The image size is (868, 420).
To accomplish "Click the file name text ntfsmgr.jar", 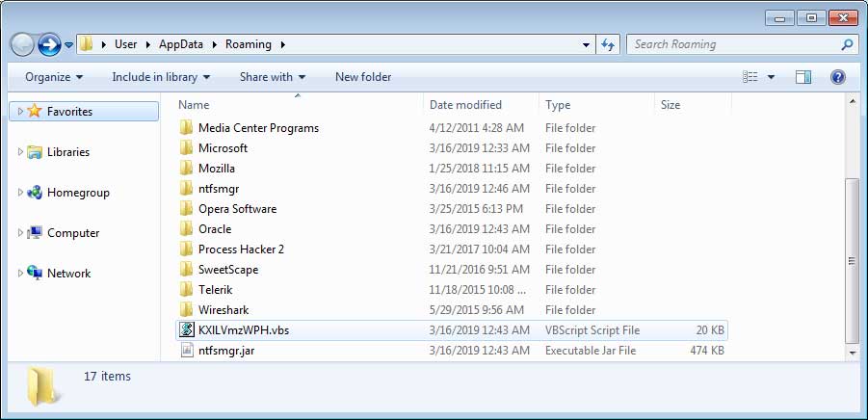I will [x=226, y=351].
